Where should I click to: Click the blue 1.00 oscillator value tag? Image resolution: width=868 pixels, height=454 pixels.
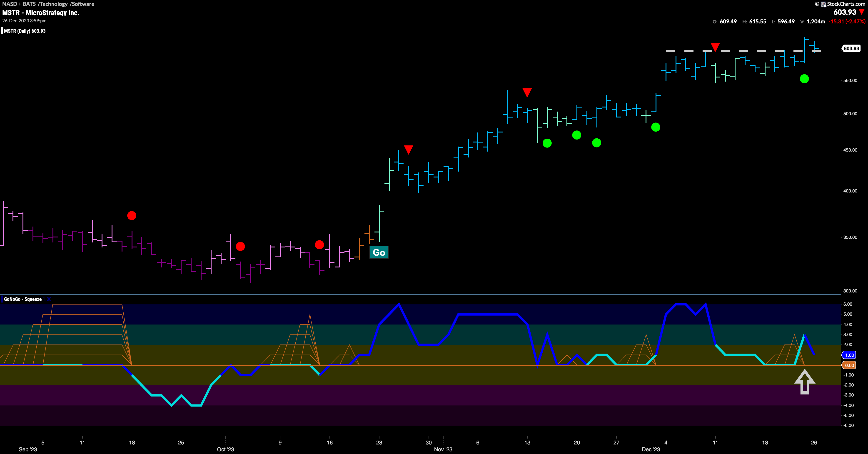pyautogui.click(x=849, y=355)
